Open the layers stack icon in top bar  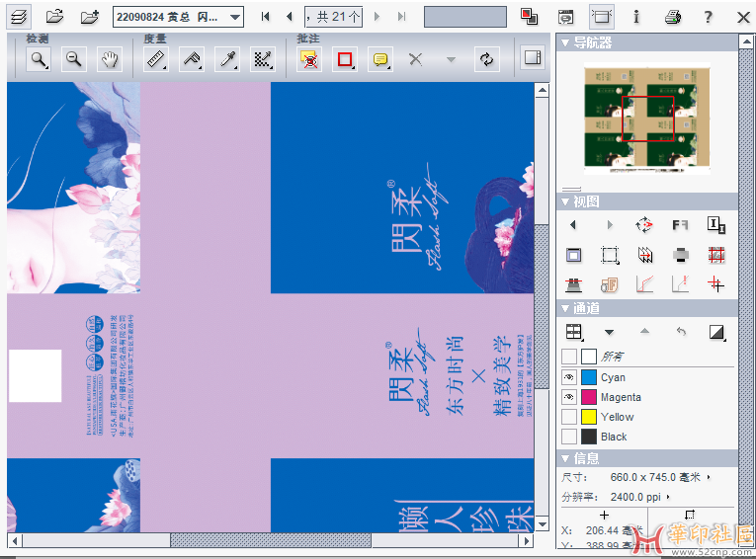click(x=20, y=17)
